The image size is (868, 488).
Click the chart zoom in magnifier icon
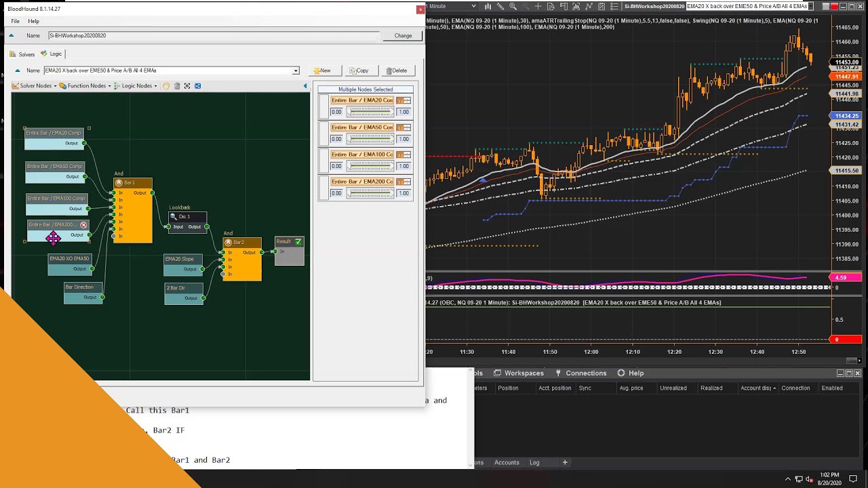(x=513, y=6)
